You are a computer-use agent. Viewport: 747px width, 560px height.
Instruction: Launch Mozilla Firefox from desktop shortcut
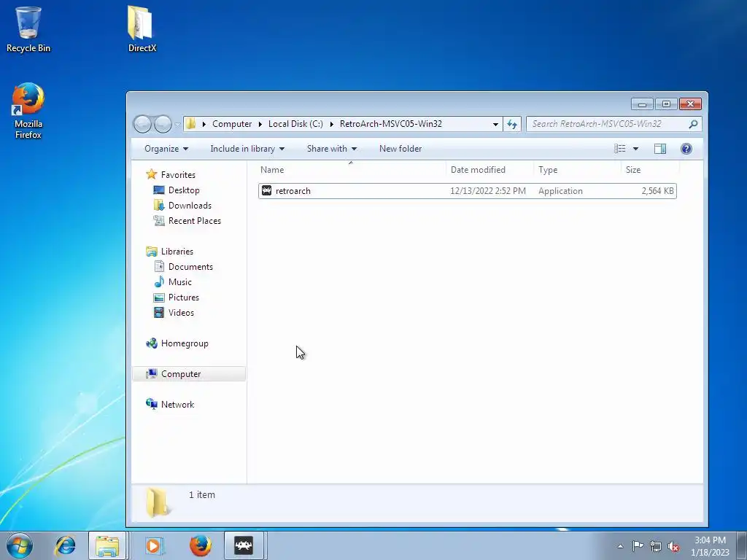click(28, 111)
